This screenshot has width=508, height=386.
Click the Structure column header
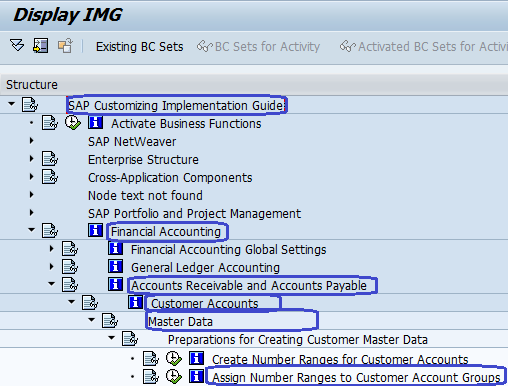pos(32,85)
